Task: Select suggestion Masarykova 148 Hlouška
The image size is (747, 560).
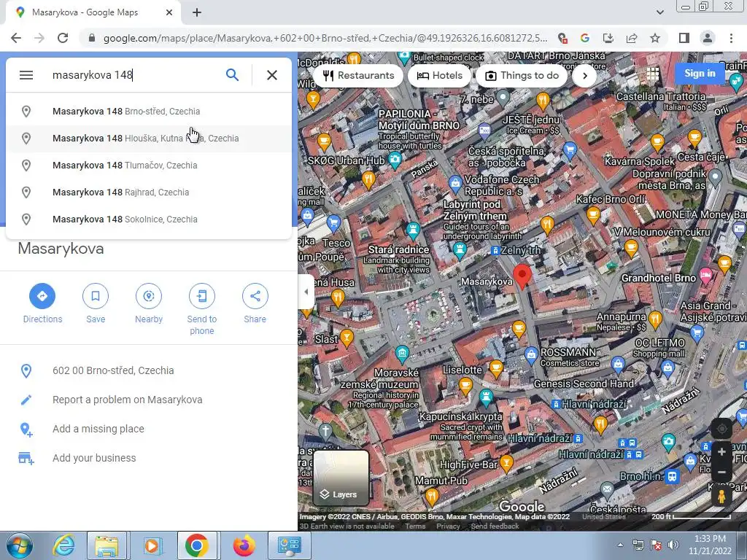Action: tap(149, 139)
